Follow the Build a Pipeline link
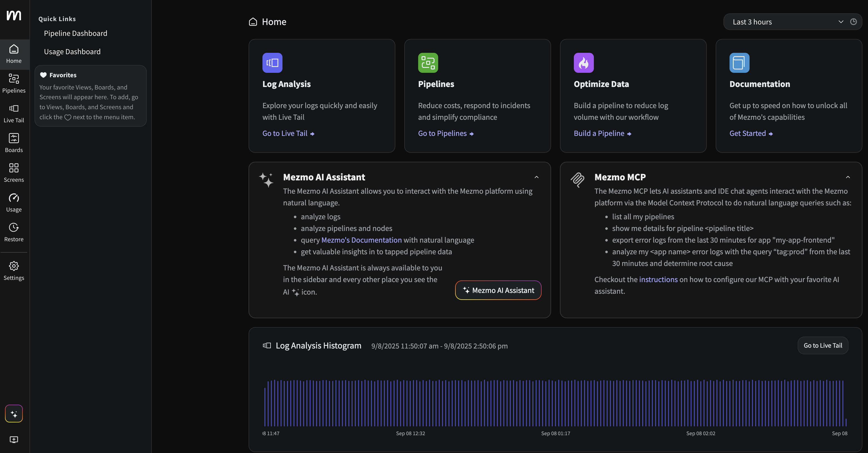This screenshot has height=453, width=868. (x=602, y=133)
